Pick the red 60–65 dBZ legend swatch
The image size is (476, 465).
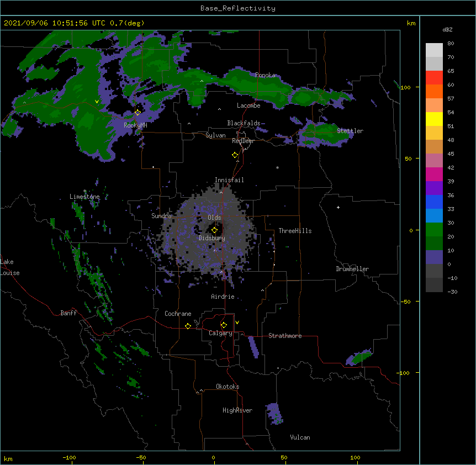(x=434, y=78)
